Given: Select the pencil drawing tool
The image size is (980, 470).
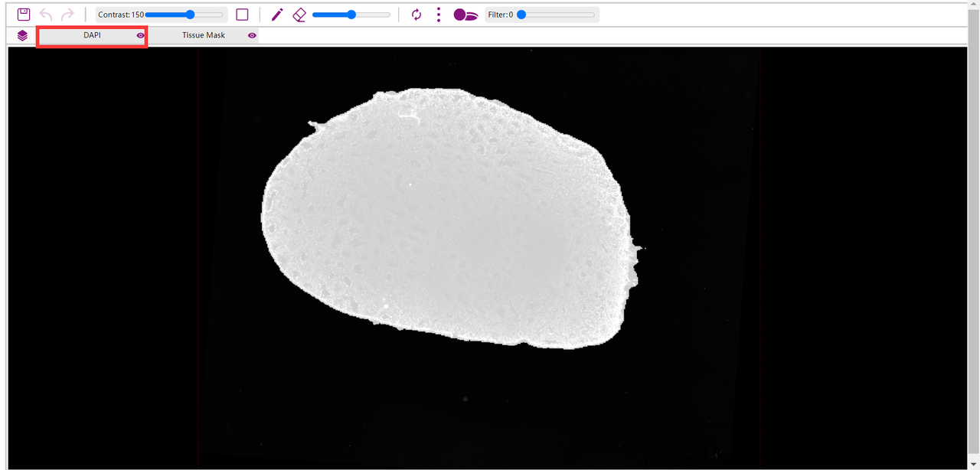Looking at the screenshot, I should click(x=277, y=15).
